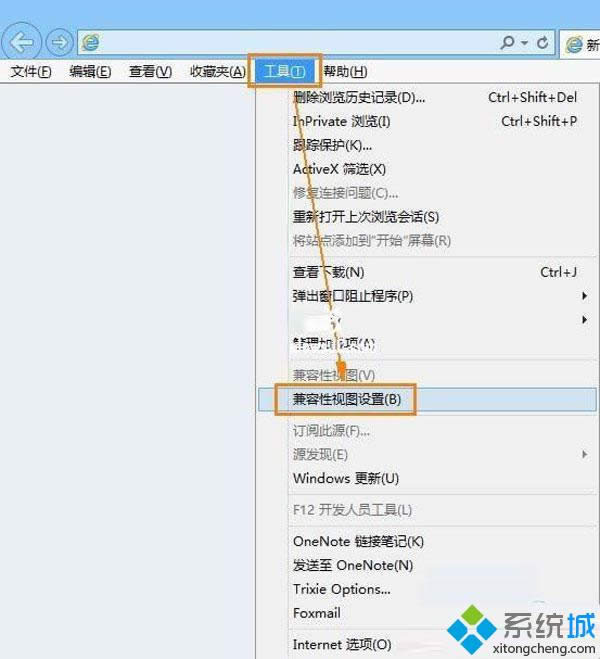Click the 工具(T) menu

[284, 71]
